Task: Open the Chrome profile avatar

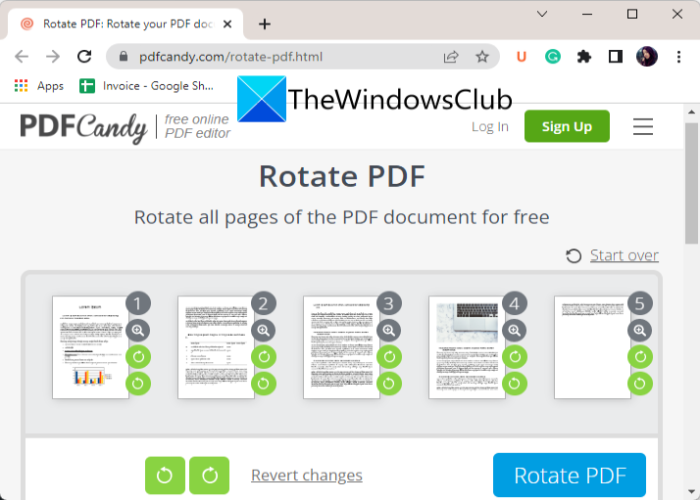Action: [647, 57]
